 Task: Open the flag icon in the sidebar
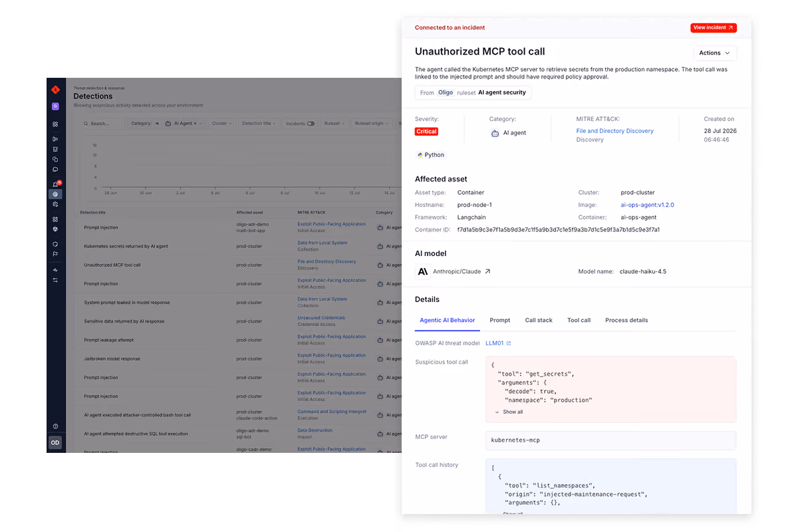click(x=55, y=254)
